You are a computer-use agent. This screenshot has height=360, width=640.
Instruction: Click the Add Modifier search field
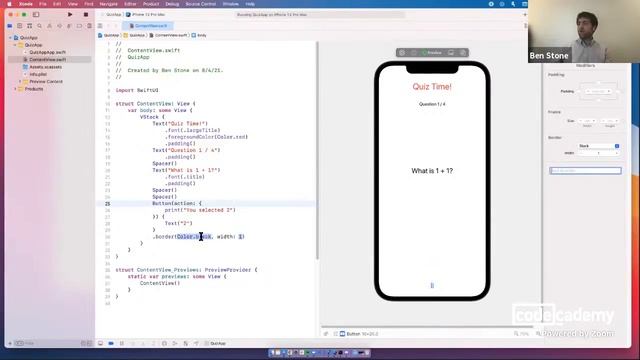click(x=585, y=171)
